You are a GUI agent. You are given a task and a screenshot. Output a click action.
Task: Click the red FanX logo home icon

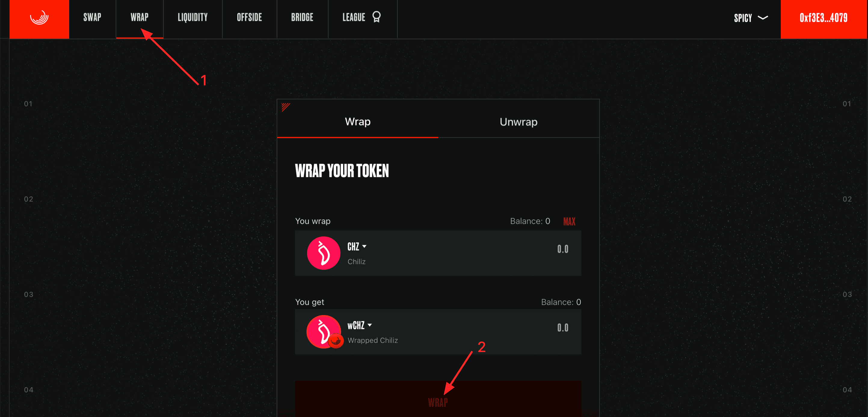(39, 19)
